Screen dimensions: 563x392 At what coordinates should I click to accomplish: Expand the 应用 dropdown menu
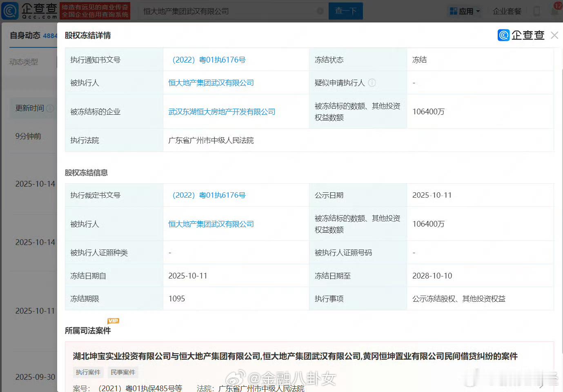[465, 11]
